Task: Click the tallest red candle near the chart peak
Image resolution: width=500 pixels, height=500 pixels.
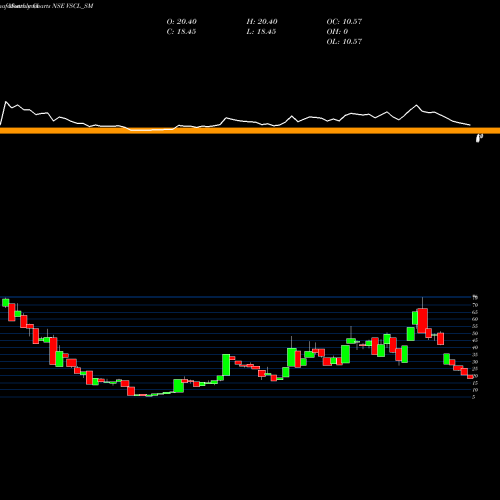Action: 422,321
